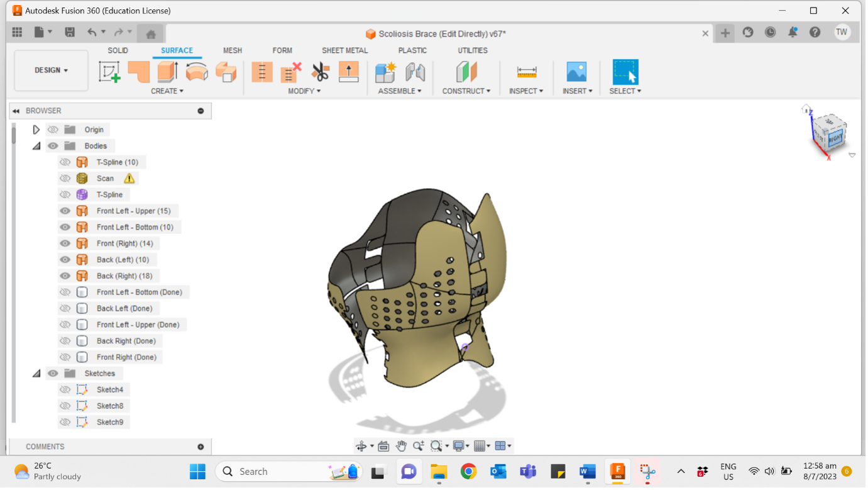
Task: Switch to the UTILITIES tab
Action: click(473, 50)
